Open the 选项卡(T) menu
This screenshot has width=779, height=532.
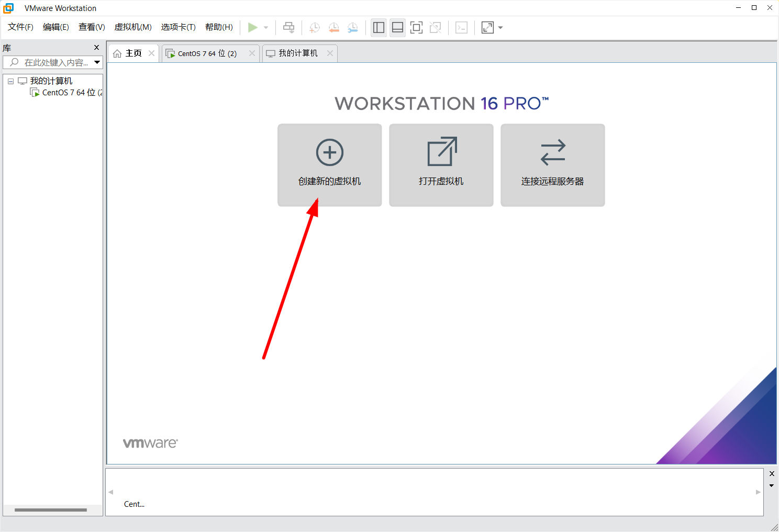[x=178, y=27]
